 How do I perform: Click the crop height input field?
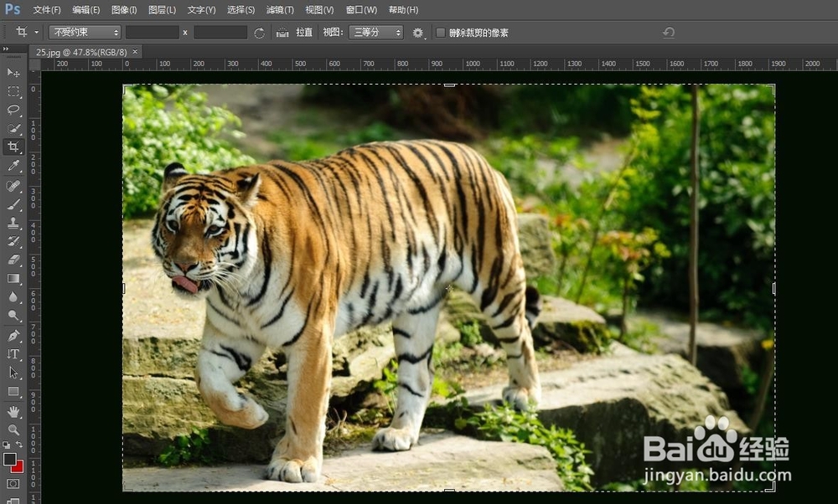pos(220,33)
